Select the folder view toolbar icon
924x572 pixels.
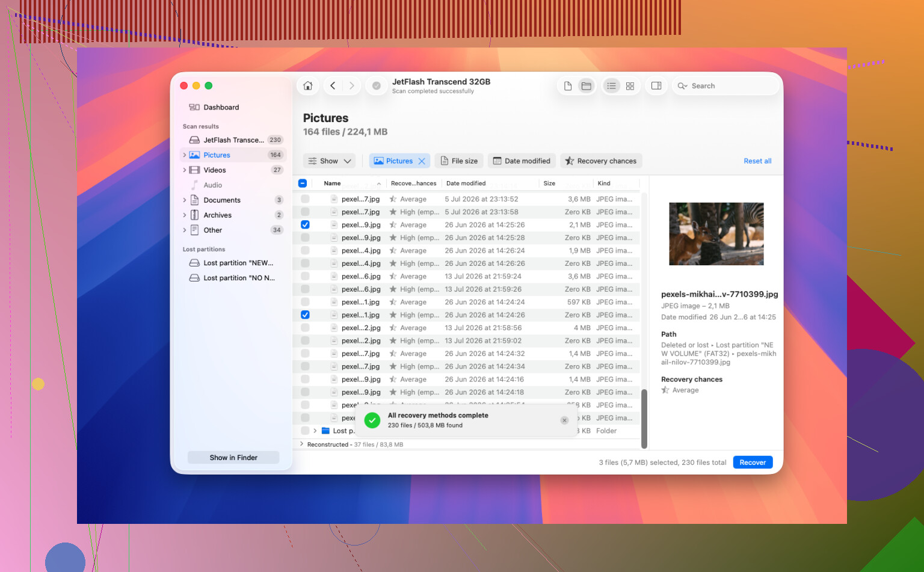[x=586, y=86]
